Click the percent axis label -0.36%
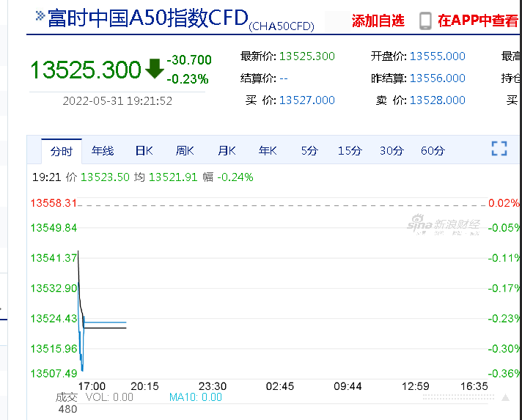 [504, 373]
